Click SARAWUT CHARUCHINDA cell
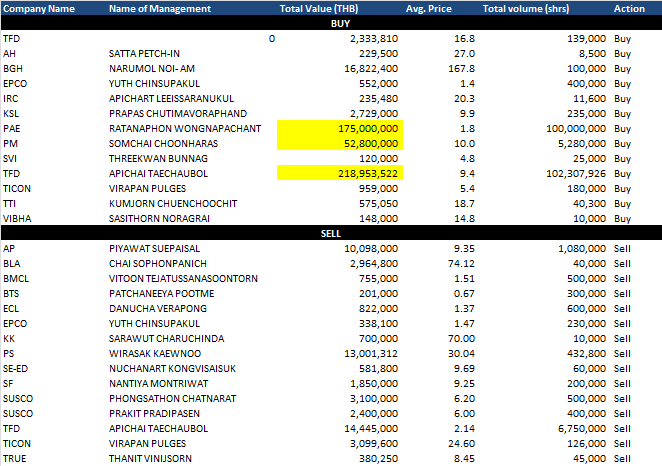662x466 pixels. (x=166, y=338)
